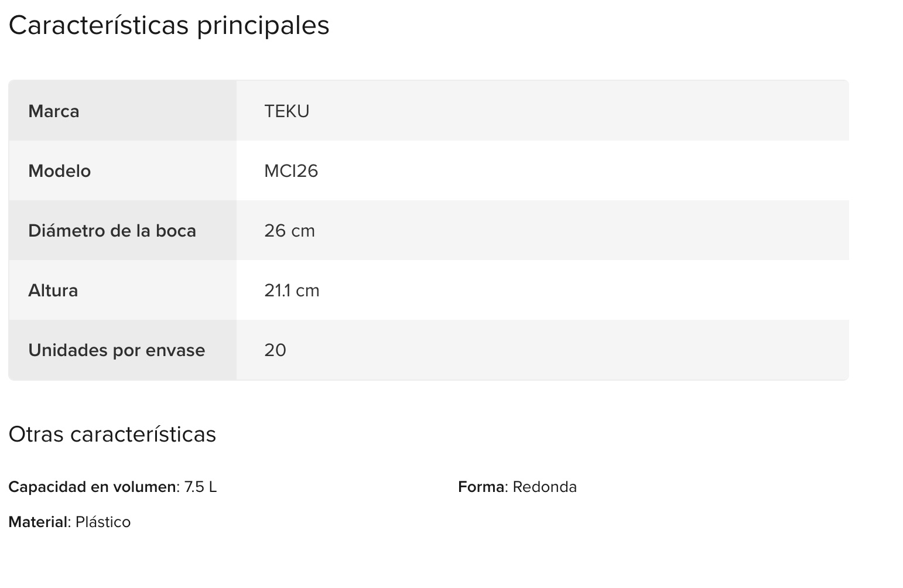
Task: Select the MCI26 model value
Action: [x=291, y=171]
